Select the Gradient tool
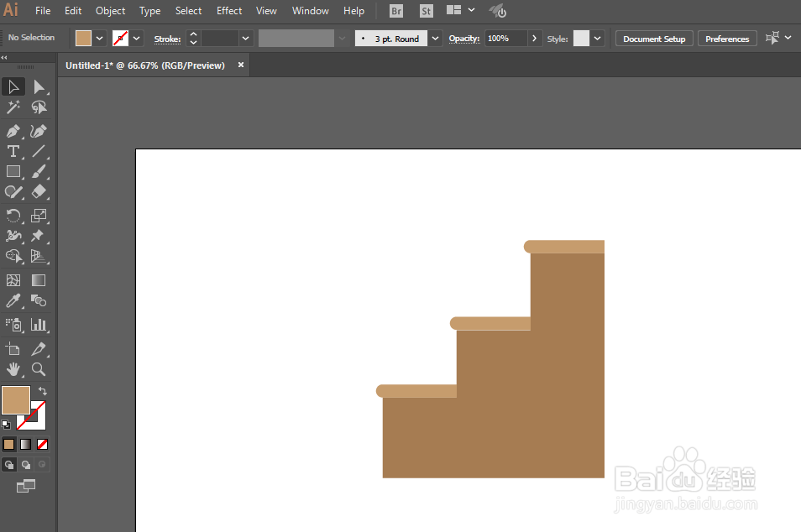 [39, 280]
